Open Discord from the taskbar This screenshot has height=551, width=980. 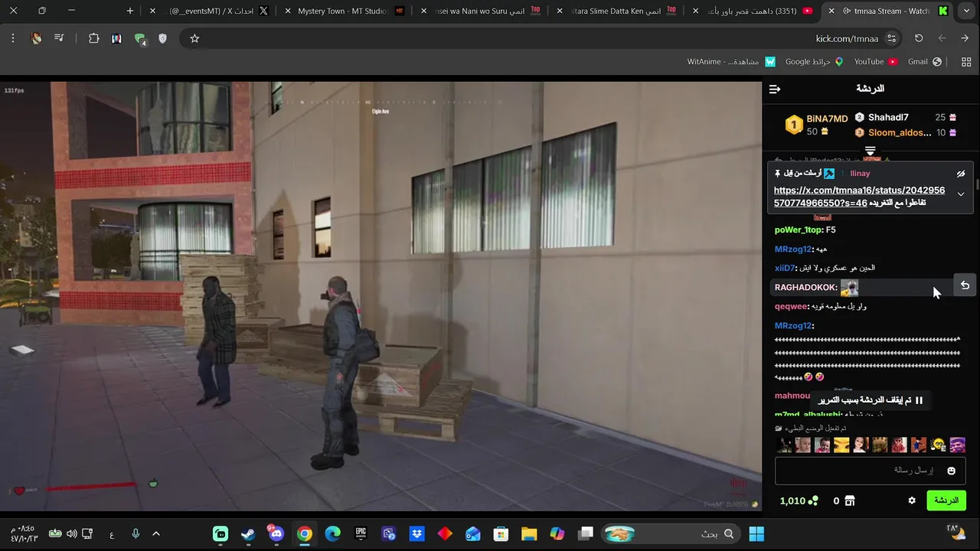click(x=276, y=533)
